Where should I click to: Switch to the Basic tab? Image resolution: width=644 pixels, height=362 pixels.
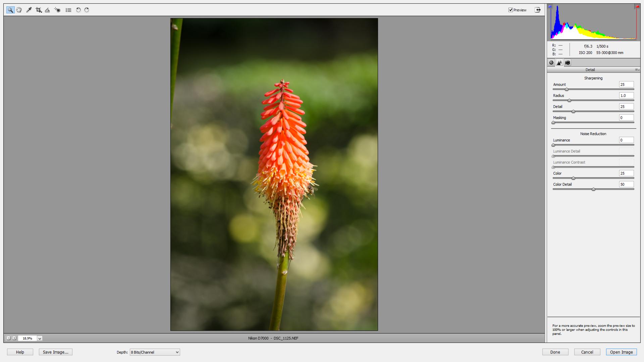(x=551, y=63)
